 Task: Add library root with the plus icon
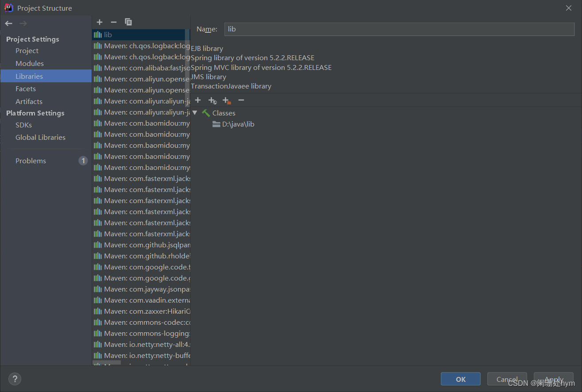click(198, 100)
